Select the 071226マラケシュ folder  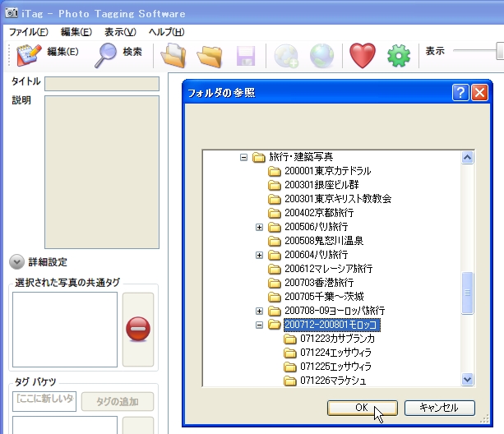(x=333, y=381)
